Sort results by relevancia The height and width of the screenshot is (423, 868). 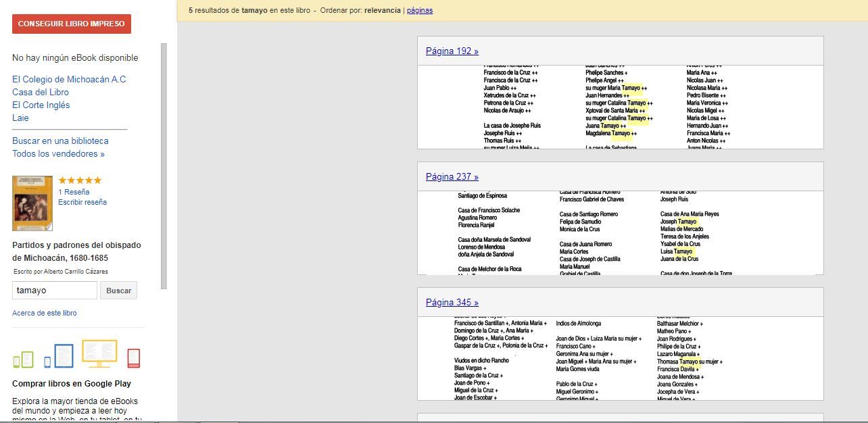tap(382, 11)
